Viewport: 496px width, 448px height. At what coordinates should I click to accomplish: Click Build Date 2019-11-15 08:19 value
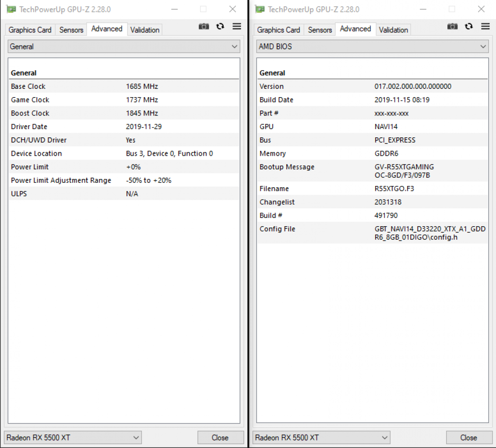tap(402, 100)
